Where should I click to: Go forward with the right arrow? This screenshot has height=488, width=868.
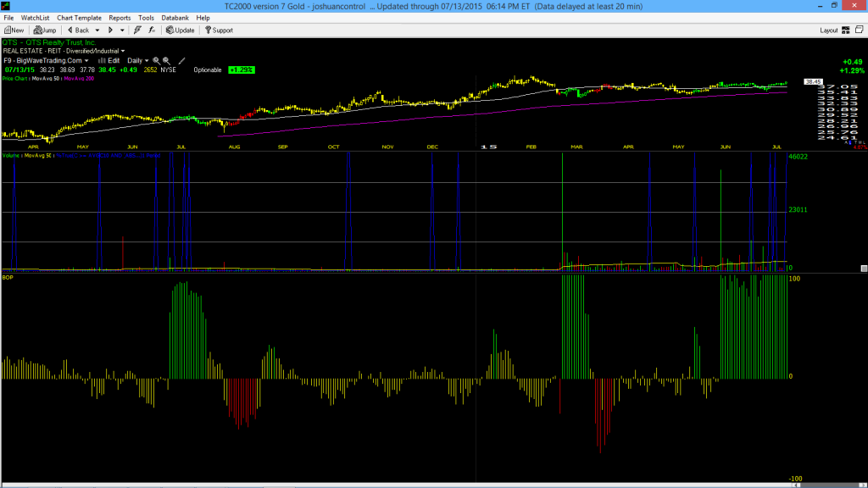pos(110,30)
